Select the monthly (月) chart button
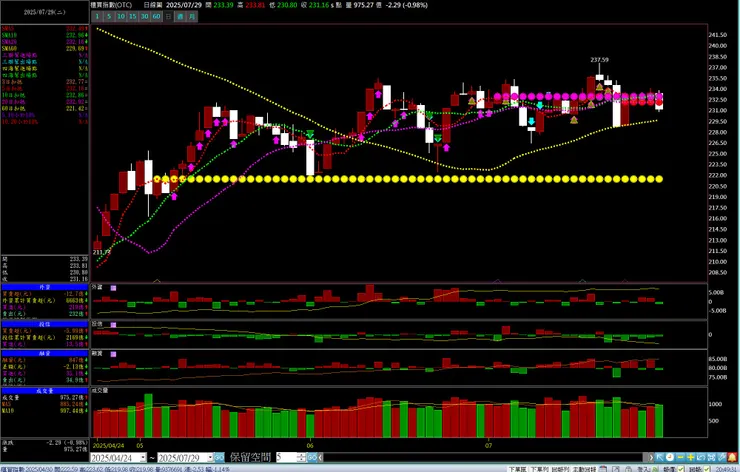740x472 pixels. tap(192, 17)
